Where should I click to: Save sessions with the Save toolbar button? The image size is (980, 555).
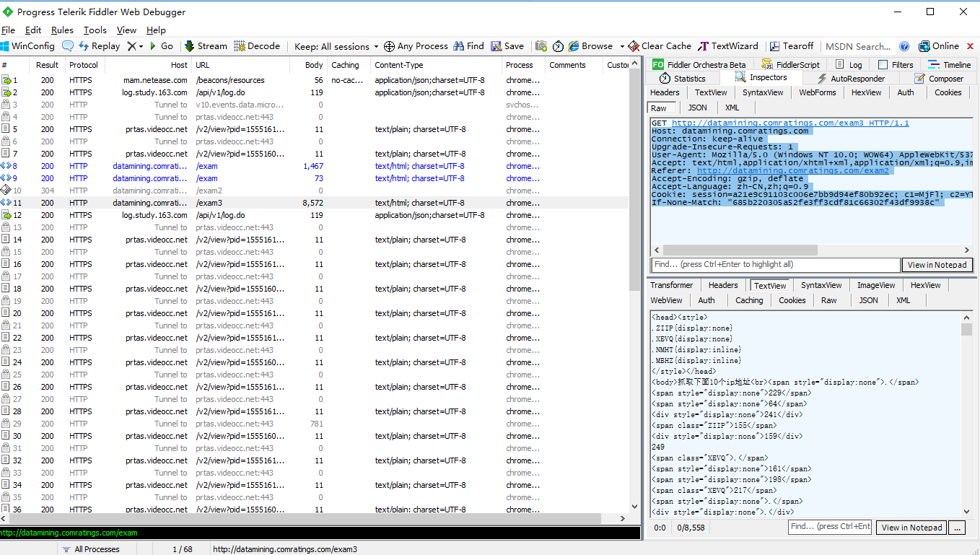point(507,46)
